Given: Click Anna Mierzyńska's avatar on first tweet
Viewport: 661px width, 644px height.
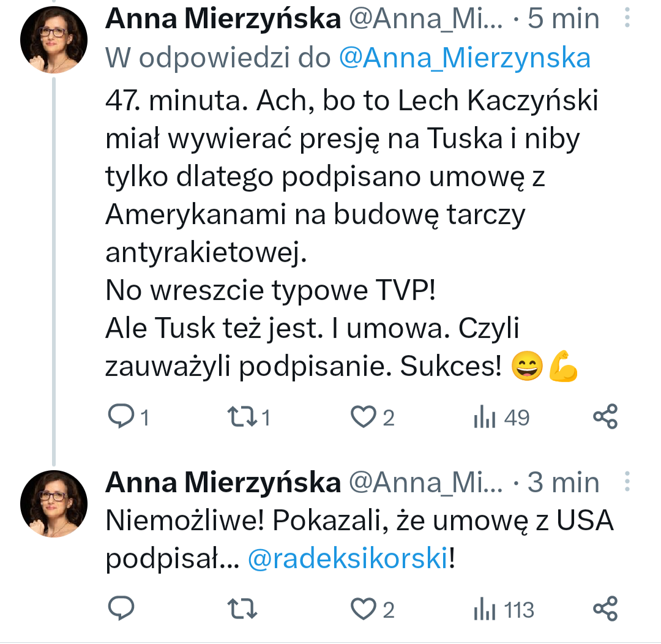Looking at the screenshot, I should (x=54, y=41).
